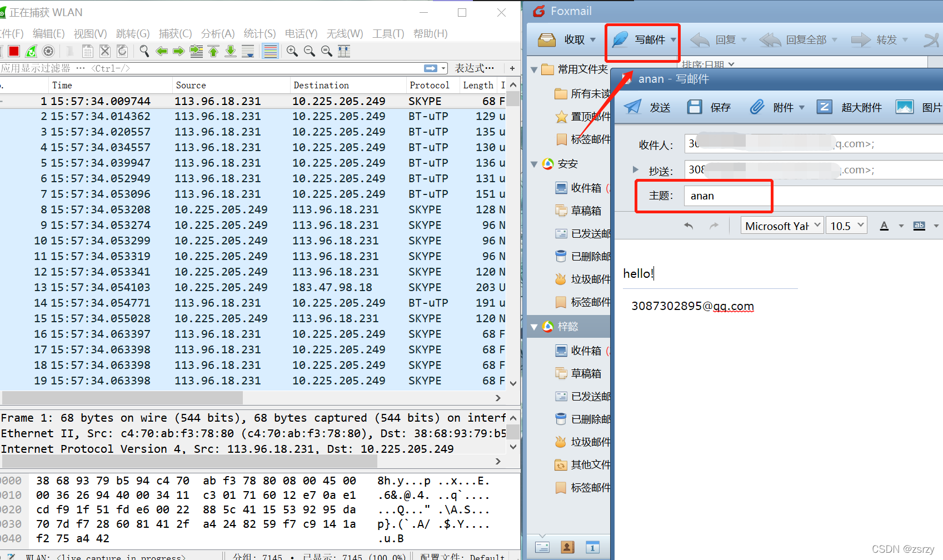Sort packets by Source column header
Image resolution: width=943 pixels, height=560 pixels.
(x=231, y=85)
